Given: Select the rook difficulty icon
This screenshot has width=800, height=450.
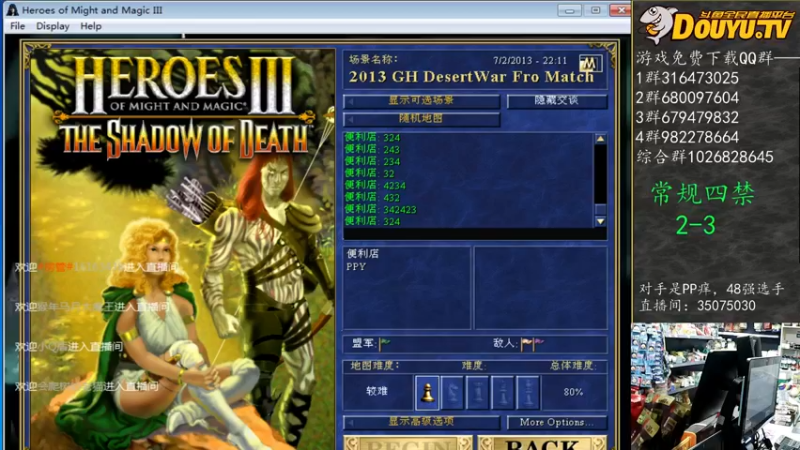Looking at the screenshot, I should click(x=477, y=392).
